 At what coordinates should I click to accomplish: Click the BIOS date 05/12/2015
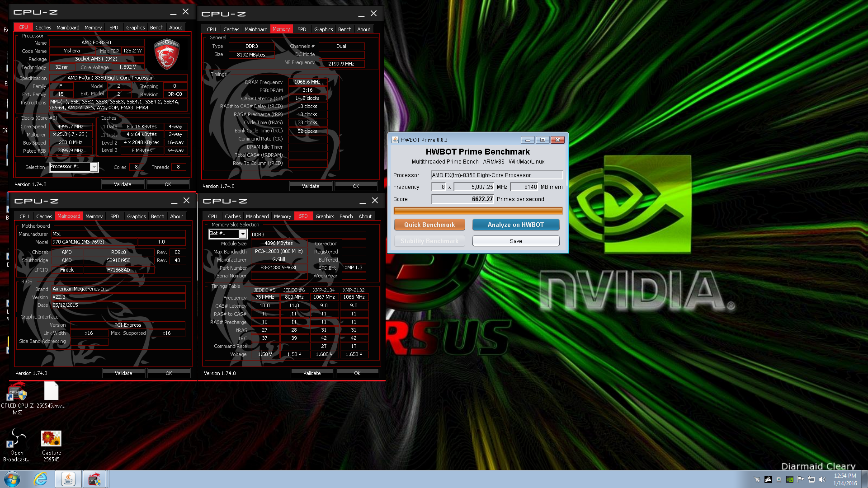pyautogui.click(x=118, y=305)
